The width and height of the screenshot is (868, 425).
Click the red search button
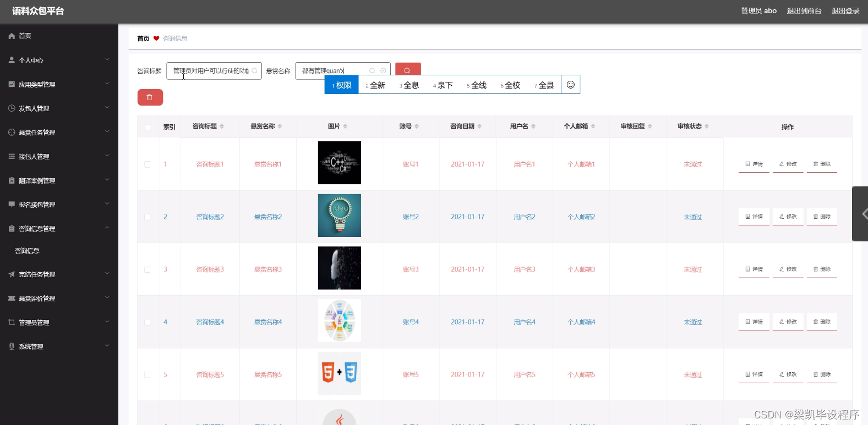point(408,69)
